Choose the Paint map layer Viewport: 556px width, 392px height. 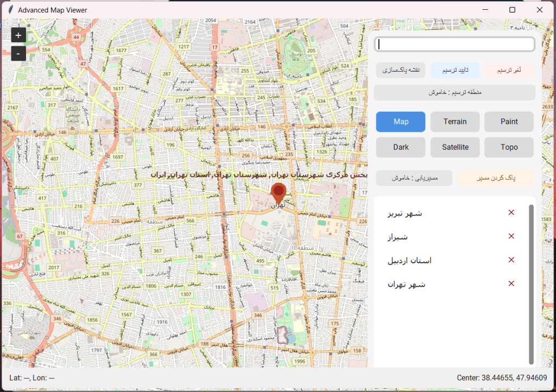click(x=509, y=122)
